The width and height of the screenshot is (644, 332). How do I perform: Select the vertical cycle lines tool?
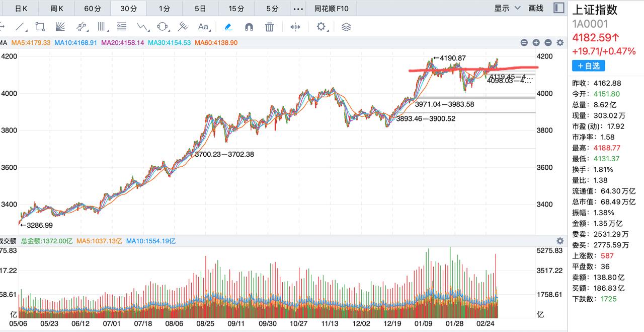click(102, 27)
